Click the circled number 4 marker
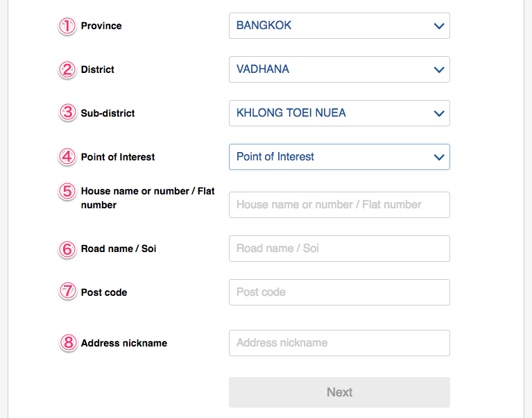The width and height of the screenshot is (532, 418). coord(67,157)
